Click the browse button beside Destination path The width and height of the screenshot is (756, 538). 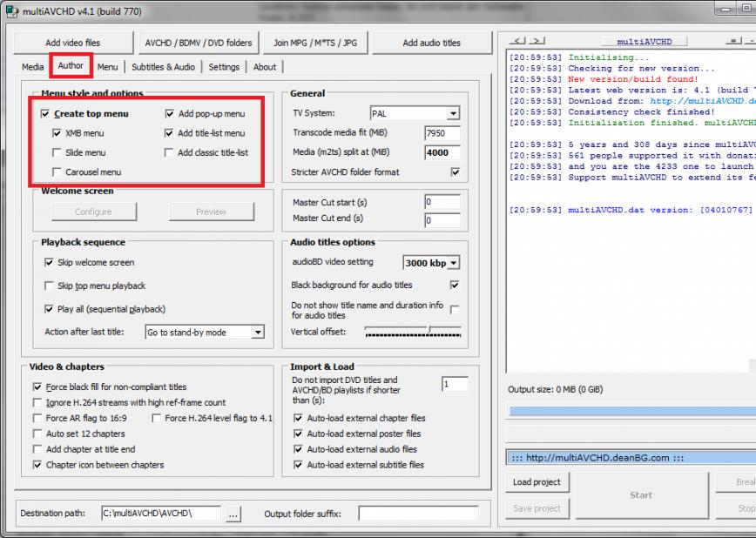[x=233, y=514]
